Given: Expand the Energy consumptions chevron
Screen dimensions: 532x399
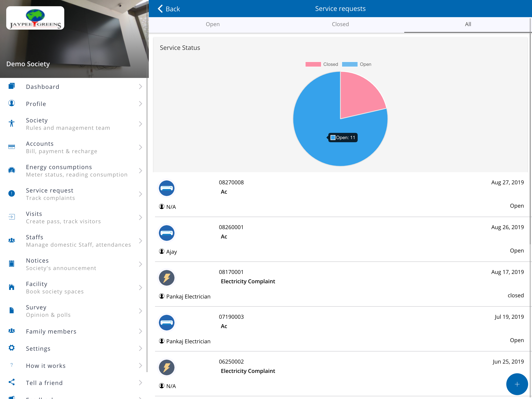Looking at the screenshot, I should (x=140, y=171).
